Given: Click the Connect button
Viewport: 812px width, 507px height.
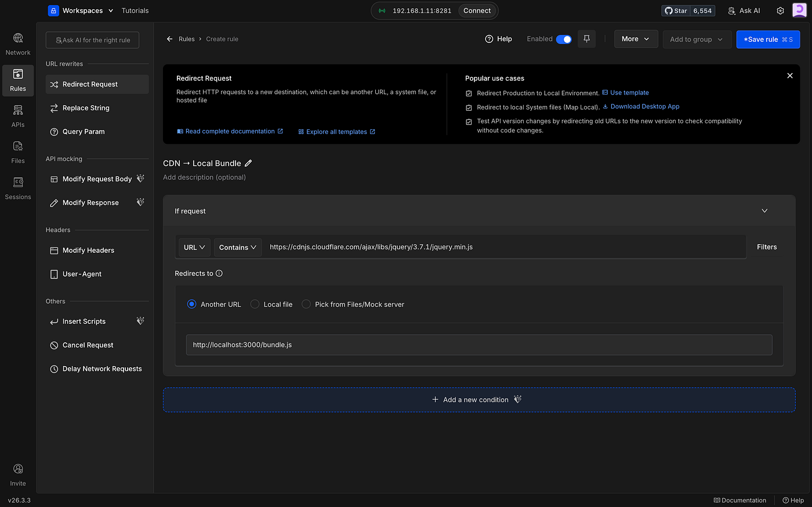Looking at the screenshot, I should pyautogui.click(x=477, y=10).
